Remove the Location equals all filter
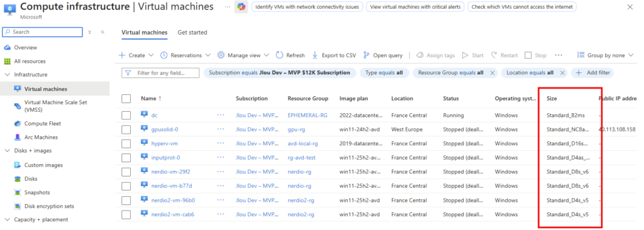 point(563,73)
